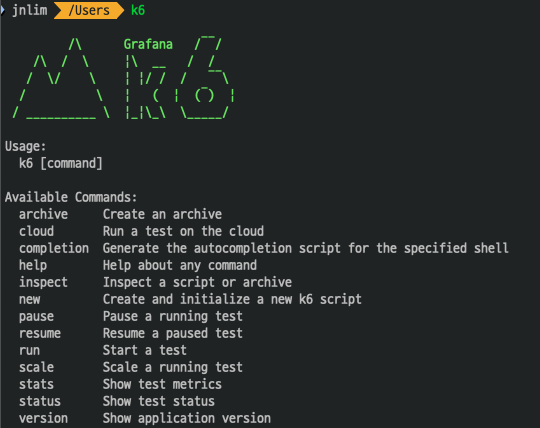The image size is (540, 428).
Task: Click 'Resume a paused test' description
Action: tap(173, 333)
